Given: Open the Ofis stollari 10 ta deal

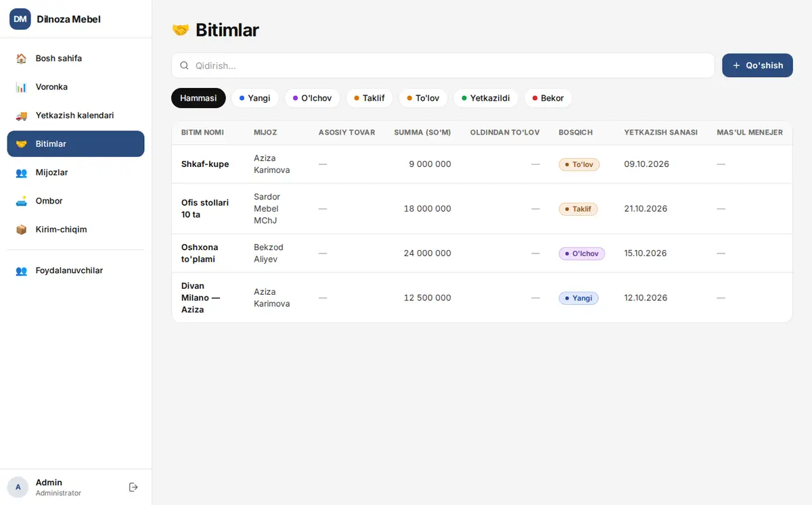Looking at the screenshot, I should (205, 209).
